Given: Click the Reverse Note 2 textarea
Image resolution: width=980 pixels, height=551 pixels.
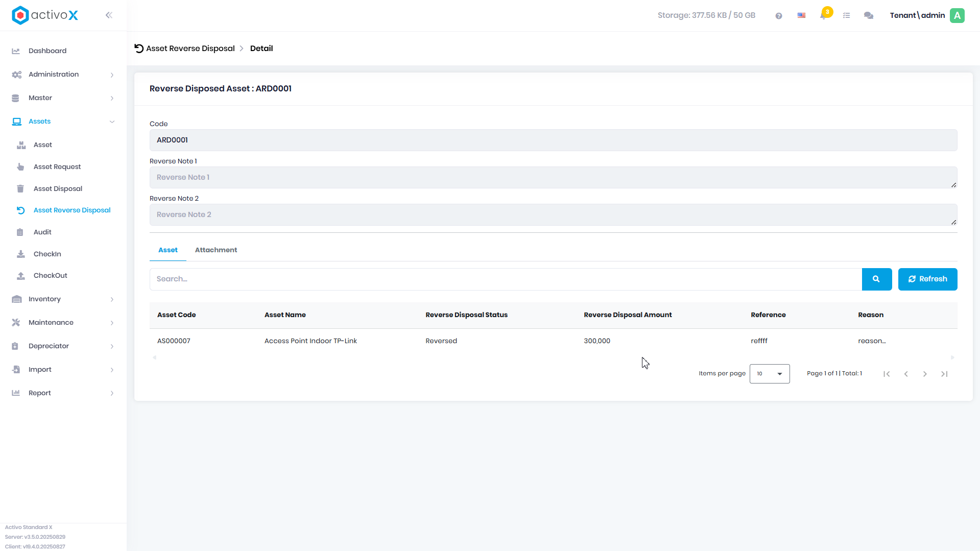Looking at the screenshot, I should (553, 215).
